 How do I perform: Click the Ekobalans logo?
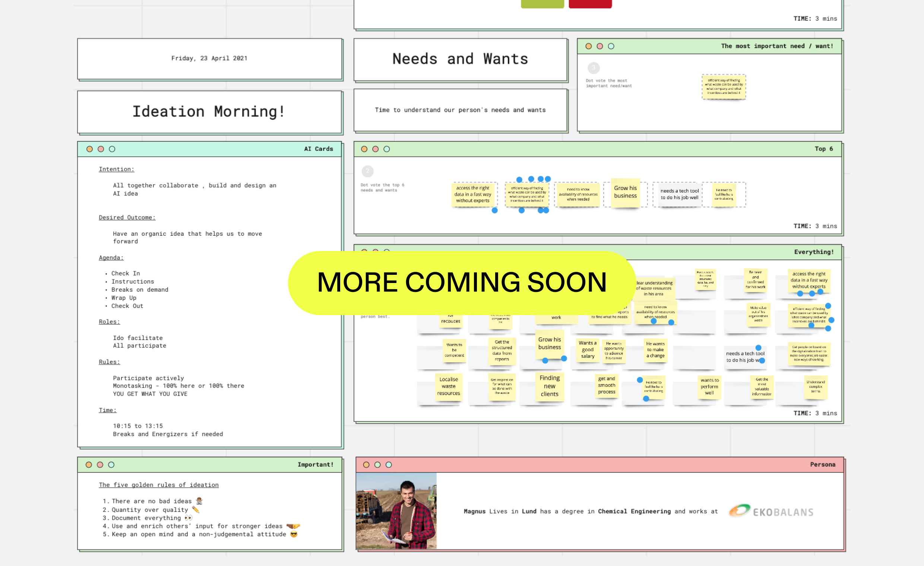coord(771,512)
